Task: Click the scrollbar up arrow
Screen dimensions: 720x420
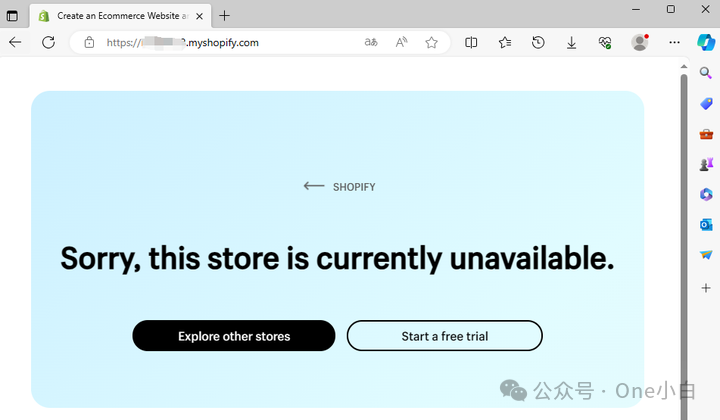Action: click(x=684, y=67)
